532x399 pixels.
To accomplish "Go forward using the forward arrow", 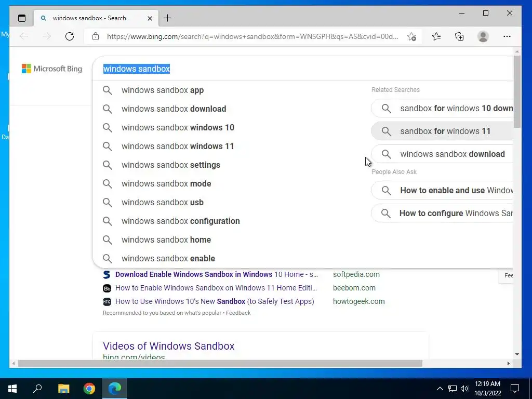I will tap(47, 36).
